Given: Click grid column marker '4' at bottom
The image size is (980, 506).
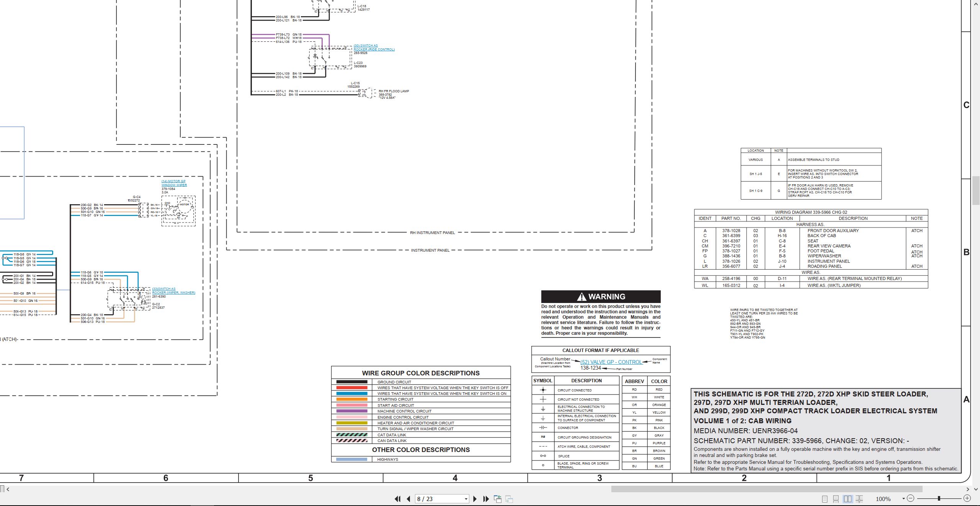Looking at the screenshot, I should [x=455, y=478].
